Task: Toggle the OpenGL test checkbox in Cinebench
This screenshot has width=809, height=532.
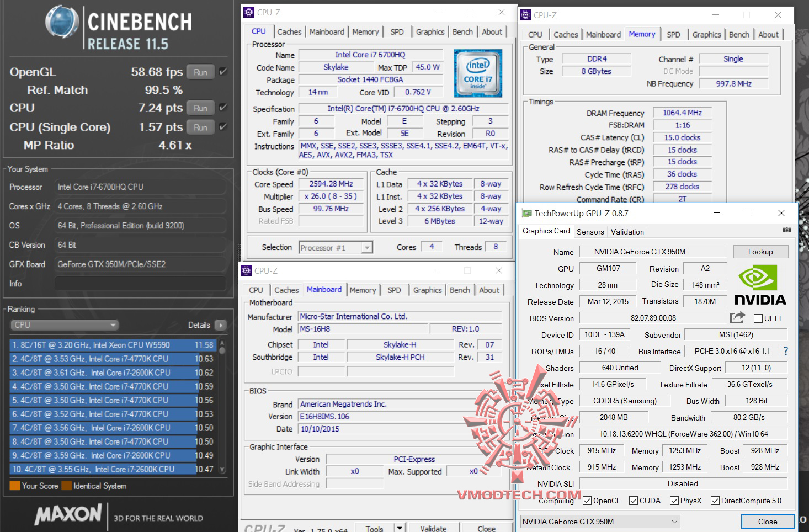Action: pos(223,71)
